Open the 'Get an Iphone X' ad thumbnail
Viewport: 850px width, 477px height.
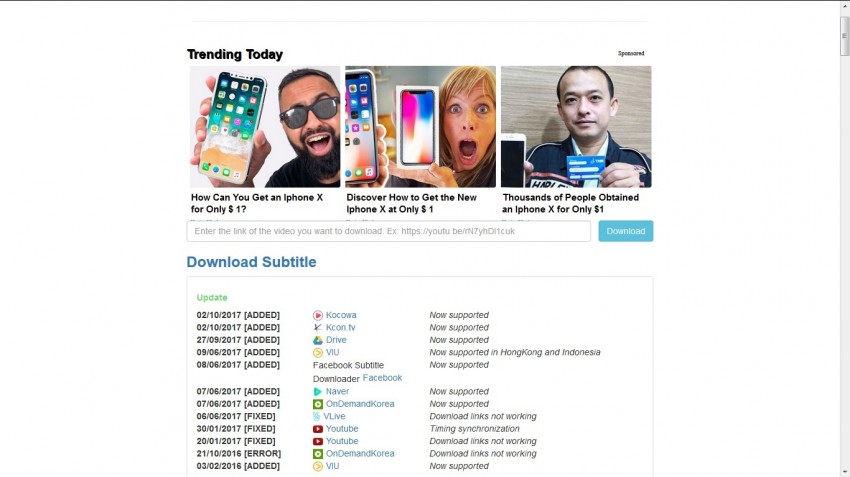265,127
